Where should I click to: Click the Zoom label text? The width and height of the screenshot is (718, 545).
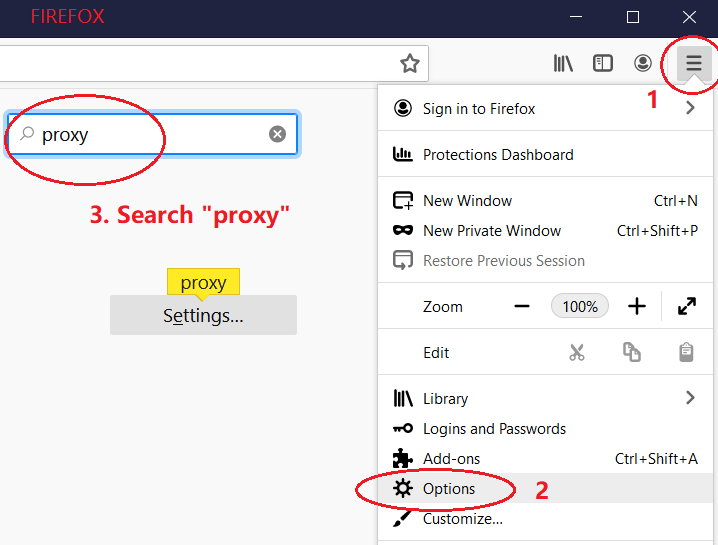(442, 306)
